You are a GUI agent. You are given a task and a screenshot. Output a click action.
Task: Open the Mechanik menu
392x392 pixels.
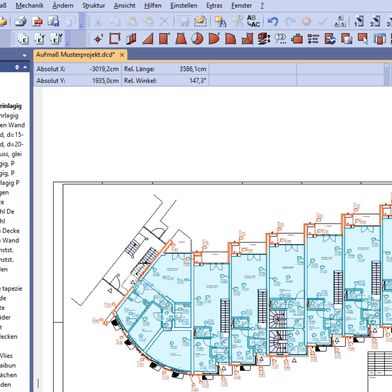click(30, 6)
